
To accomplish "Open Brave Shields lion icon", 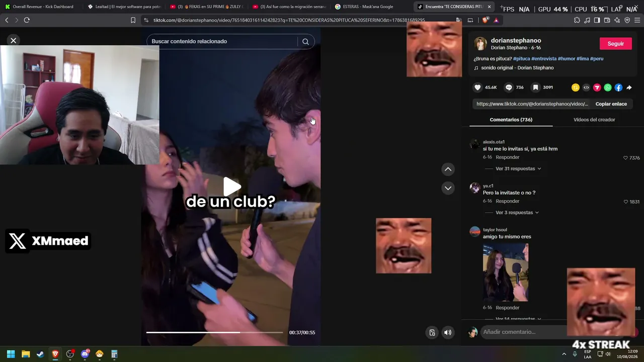I will pyautogui.click(x=485, y=20).
